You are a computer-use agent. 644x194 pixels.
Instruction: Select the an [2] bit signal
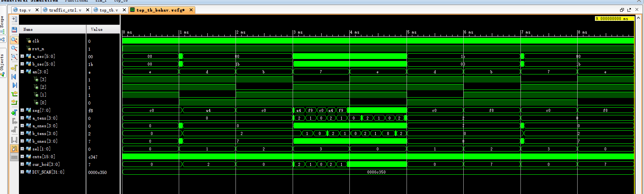click(43, 87)
